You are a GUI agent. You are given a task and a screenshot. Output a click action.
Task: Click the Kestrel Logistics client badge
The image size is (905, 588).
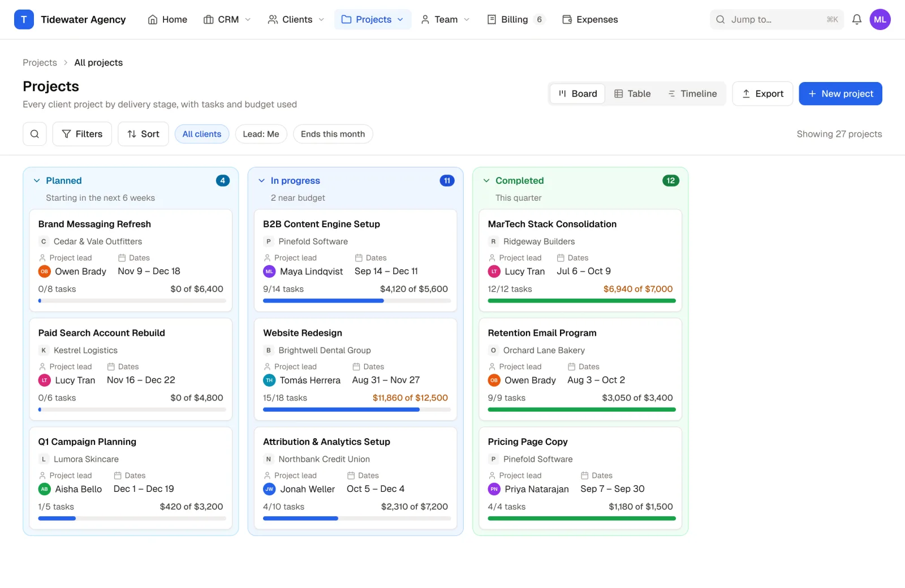tap(44, 351)
